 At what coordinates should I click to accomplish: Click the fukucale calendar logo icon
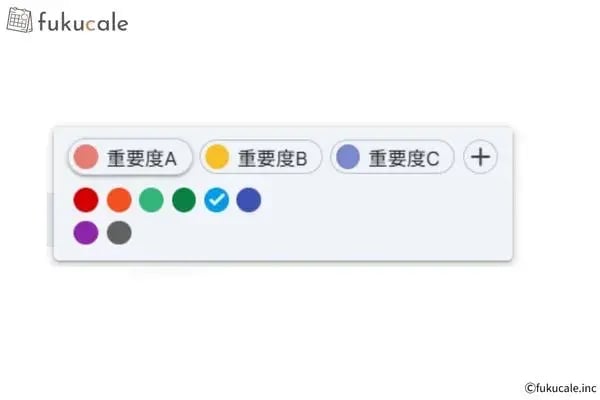(20, 21)
